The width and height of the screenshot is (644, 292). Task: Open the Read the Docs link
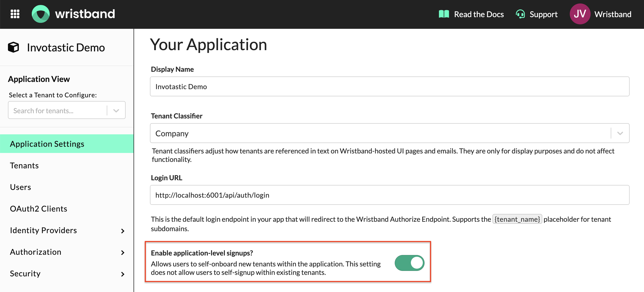click(479, 14)
